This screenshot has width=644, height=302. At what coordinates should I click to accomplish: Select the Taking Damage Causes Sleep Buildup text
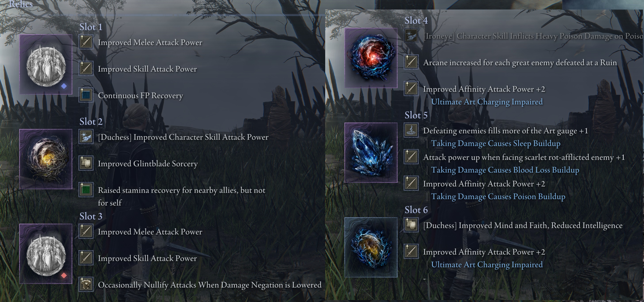coord(496,143)
